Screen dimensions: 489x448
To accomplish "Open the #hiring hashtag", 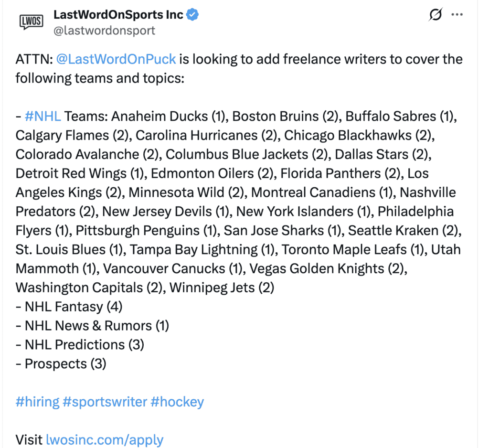I will pos(37,402).
